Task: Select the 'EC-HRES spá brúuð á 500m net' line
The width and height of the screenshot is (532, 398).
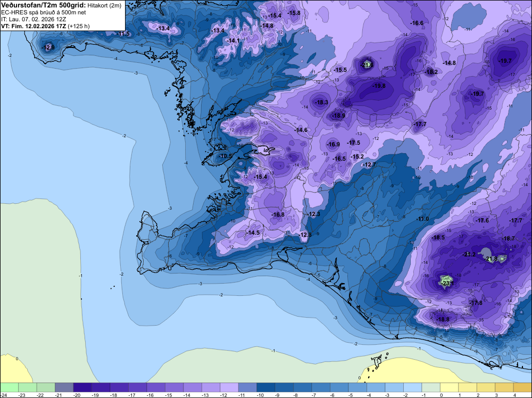Action: tap(44, 13)
